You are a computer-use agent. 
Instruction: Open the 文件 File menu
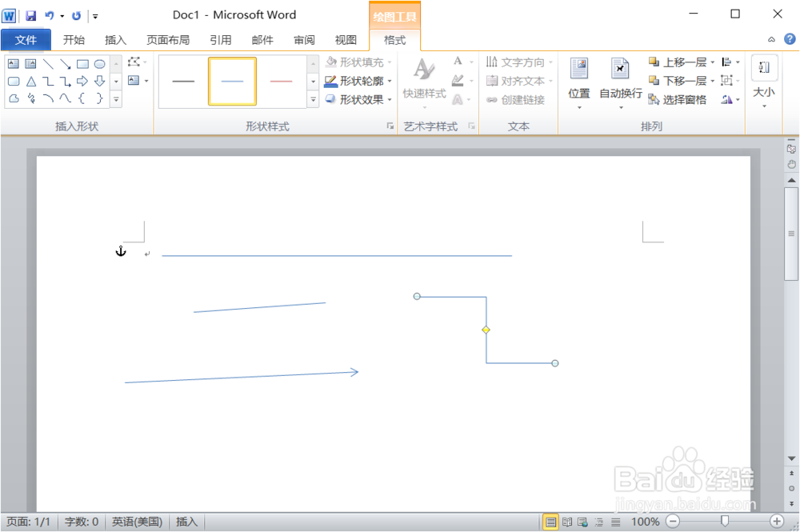tap(26, 38)
